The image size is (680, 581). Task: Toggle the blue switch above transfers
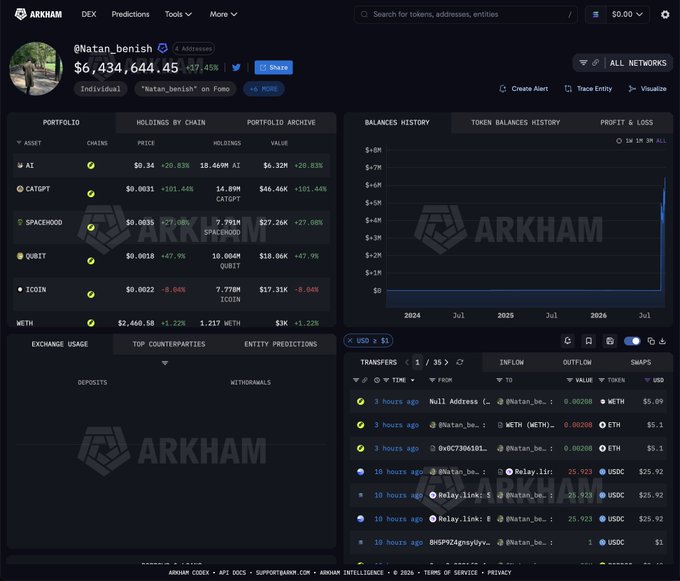632,341
